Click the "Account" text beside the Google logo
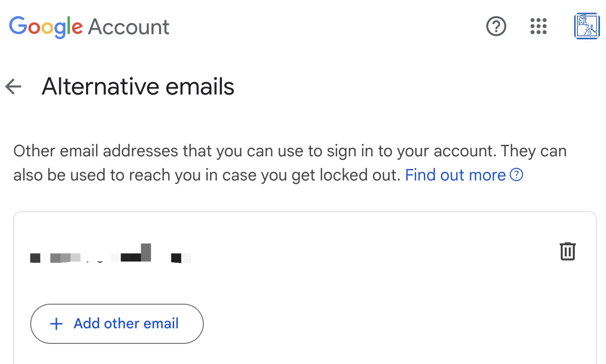This screenshot has width=606, height=364. (129, 27)
